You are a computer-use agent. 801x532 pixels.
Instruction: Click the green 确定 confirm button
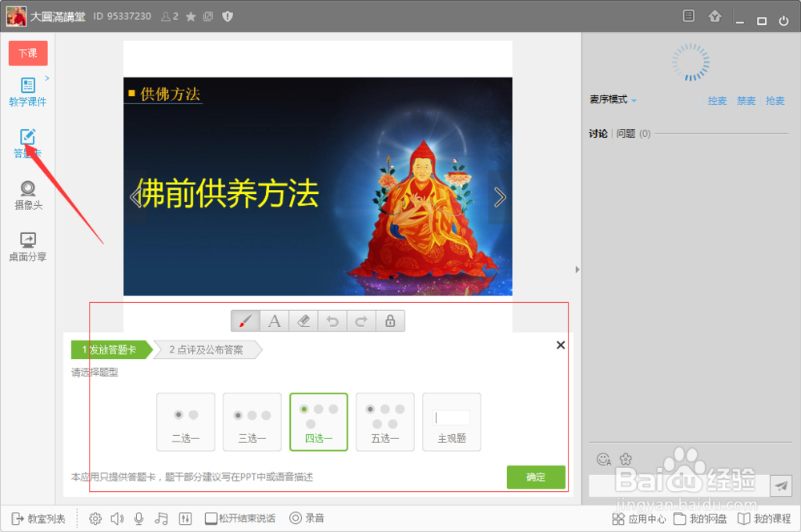coord(536,477)
